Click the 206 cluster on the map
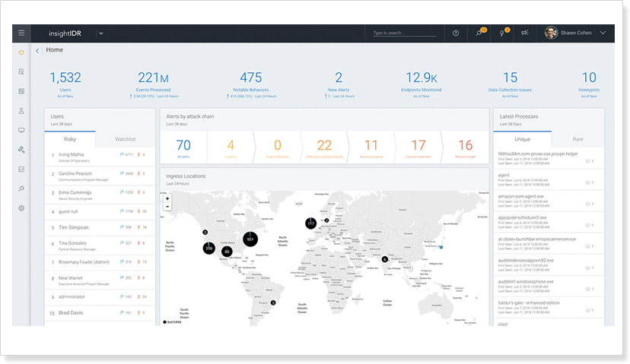 pyautogui.click(x=209, y=248)
